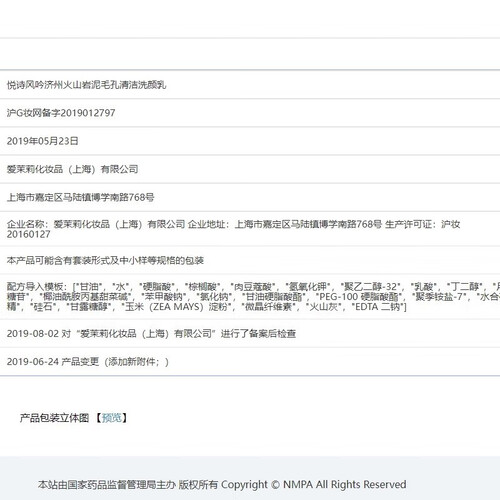
Task: Click the 产品包装立体图 label
Action: point(54,418)
